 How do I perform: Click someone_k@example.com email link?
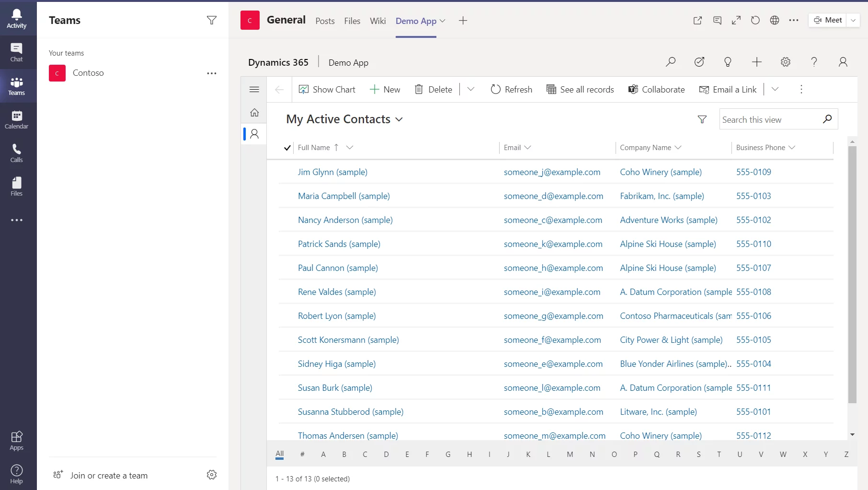click(553, 244)
